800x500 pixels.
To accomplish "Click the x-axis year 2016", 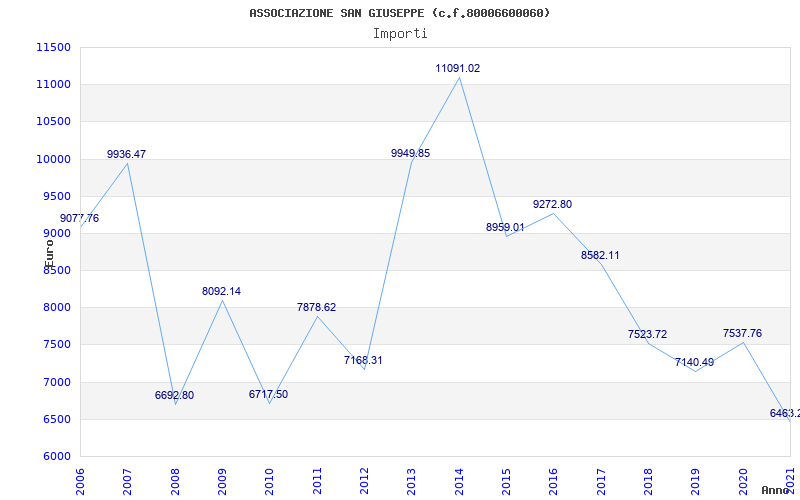I will tap(554, 482).
